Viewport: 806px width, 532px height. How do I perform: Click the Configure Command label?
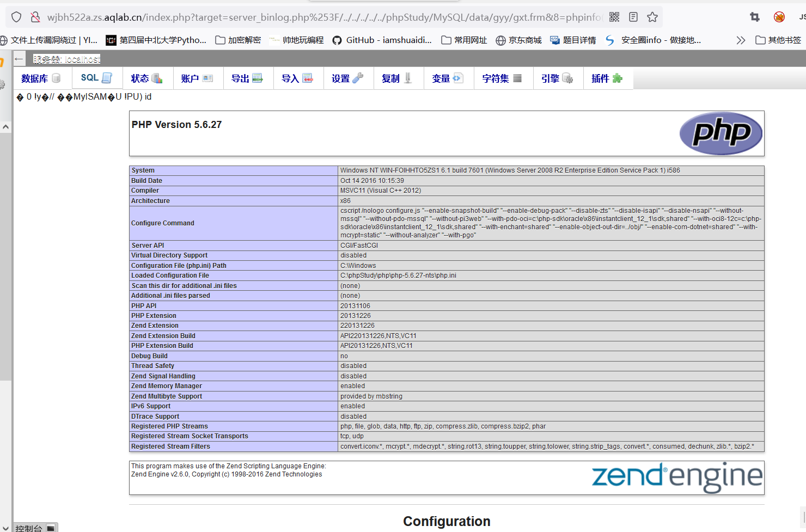[x=162, y=223]
